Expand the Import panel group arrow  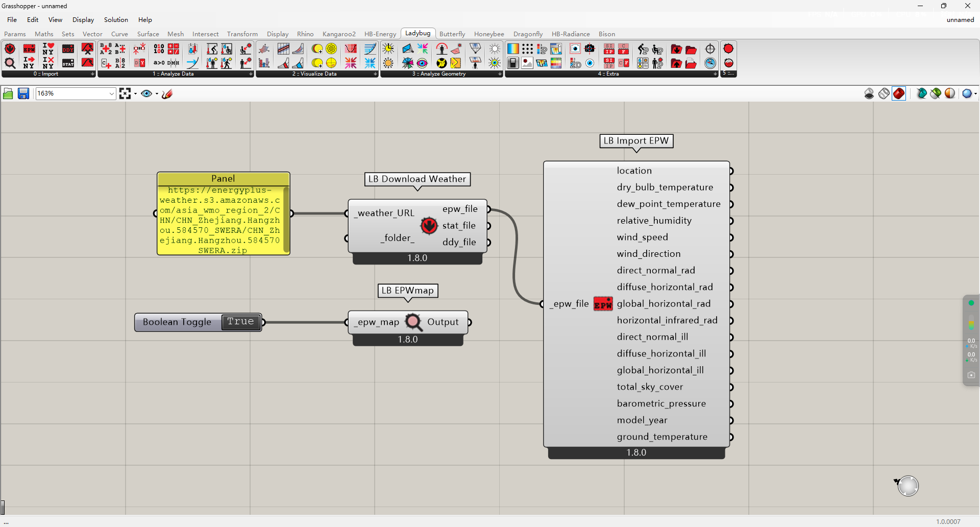pos(92,74)
